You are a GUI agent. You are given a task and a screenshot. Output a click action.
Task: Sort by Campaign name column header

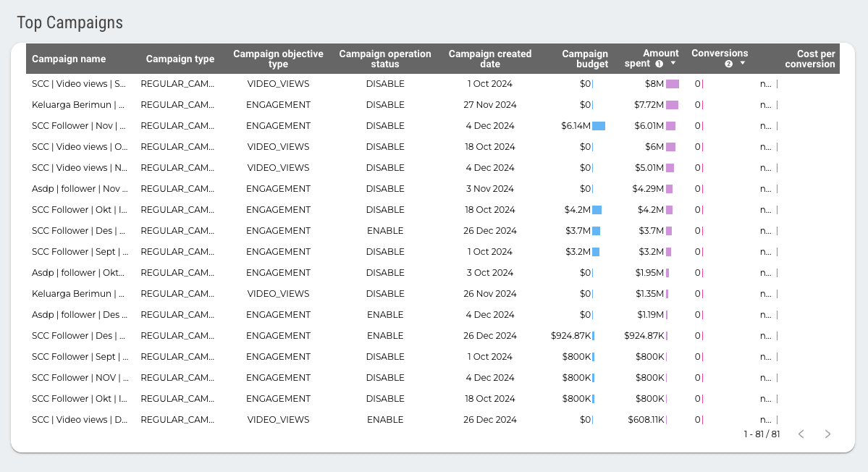(x=69, y=59)
